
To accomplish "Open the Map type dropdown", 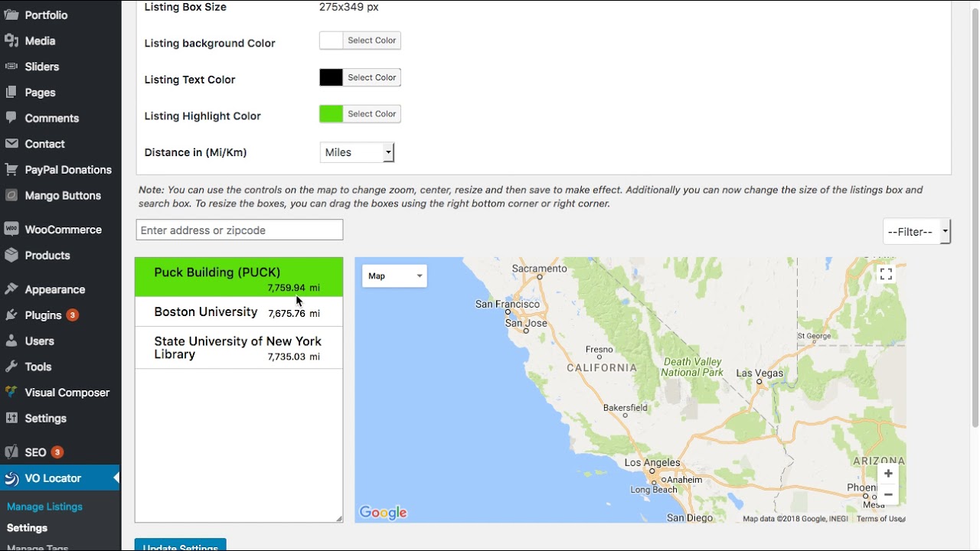I will tap(394, 276).
